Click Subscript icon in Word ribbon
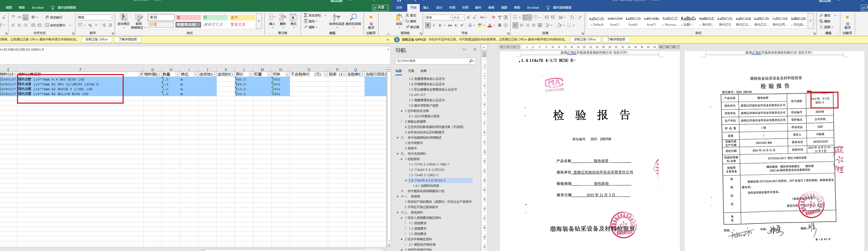Screen dimensions: 868x251 click(x=456, y=25)
